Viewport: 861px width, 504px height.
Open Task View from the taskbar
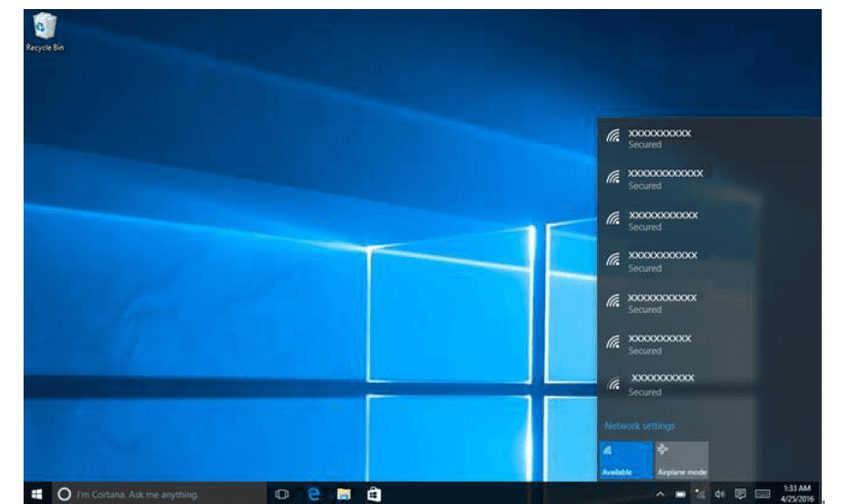pyautogui.click(x=282, y=494)
